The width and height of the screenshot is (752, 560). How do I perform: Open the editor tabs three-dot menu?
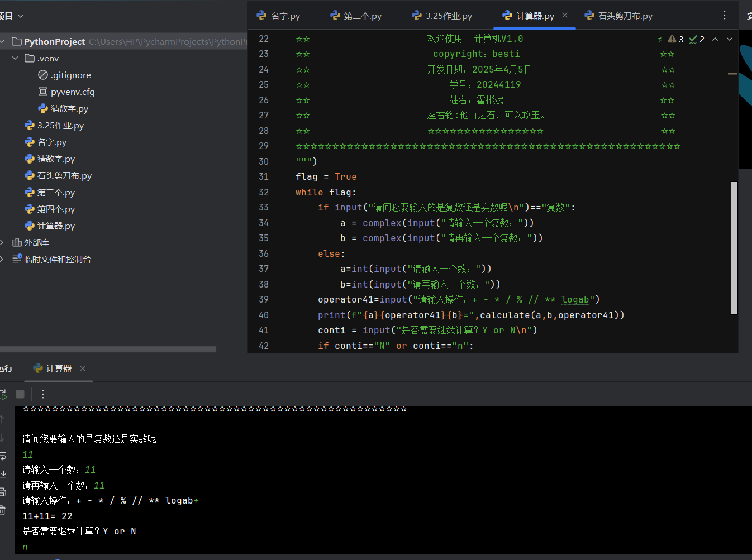725,16
